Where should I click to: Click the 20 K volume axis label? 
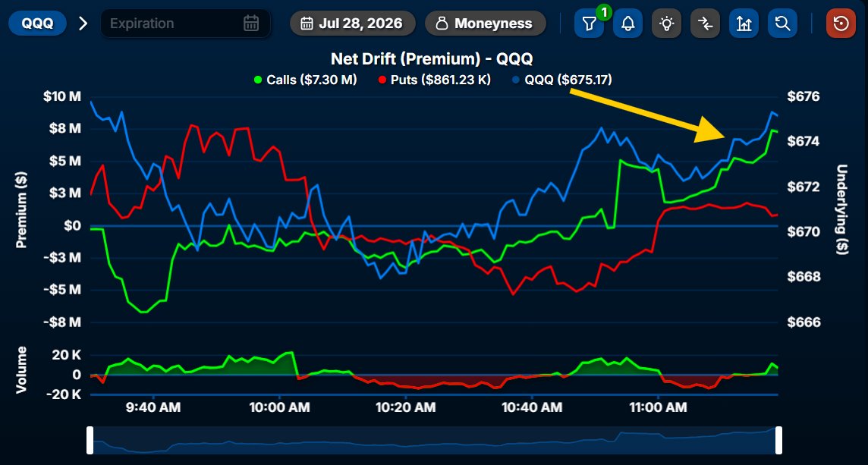click(x=67, y=356)
